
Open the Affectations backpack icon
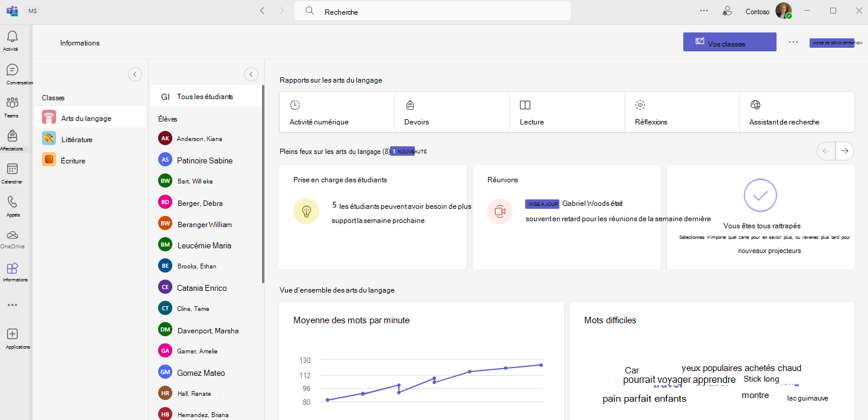point(12,136)
